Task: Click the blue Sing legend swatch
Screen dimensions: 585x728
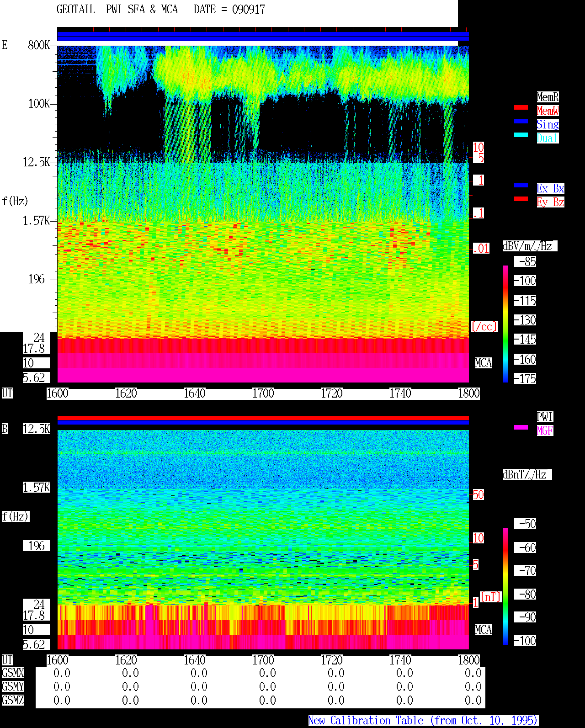Action: tap(521, 121)
